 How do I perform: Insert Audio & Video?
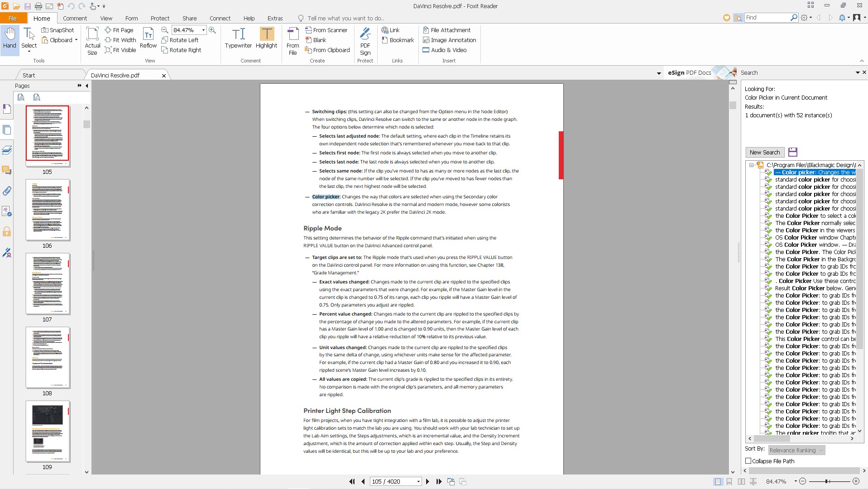(444, 50)
